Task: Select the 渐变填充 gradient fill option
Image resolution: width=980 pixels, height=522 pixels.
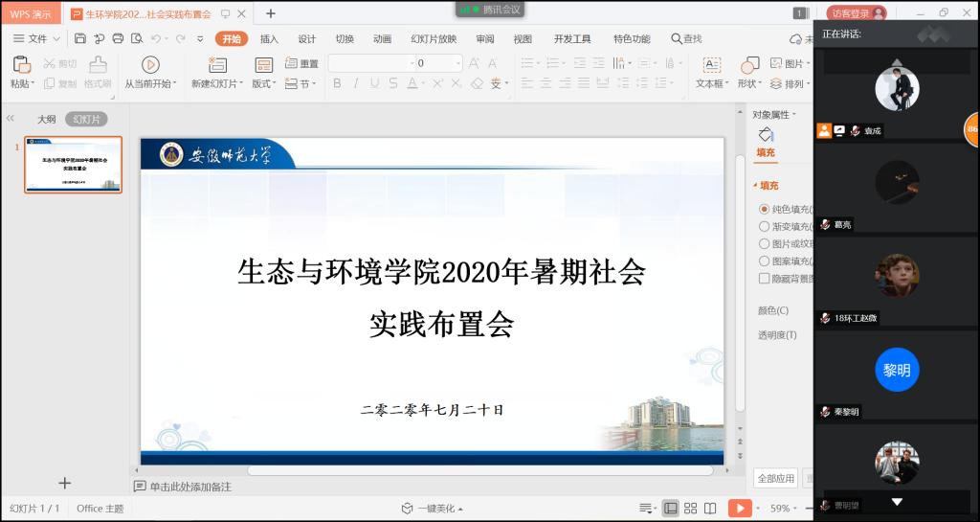Action: tap(765, 227)
